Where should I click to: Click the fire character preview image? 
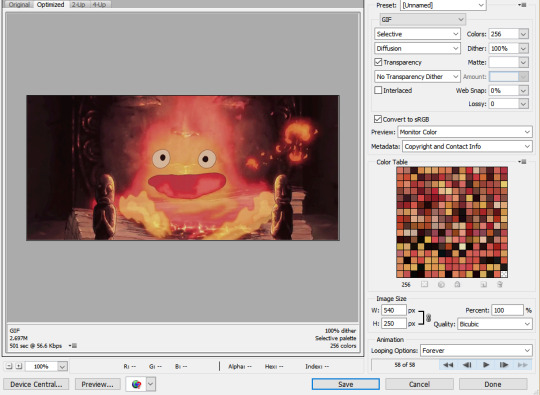pyautogui.click(x=183, y=168)
